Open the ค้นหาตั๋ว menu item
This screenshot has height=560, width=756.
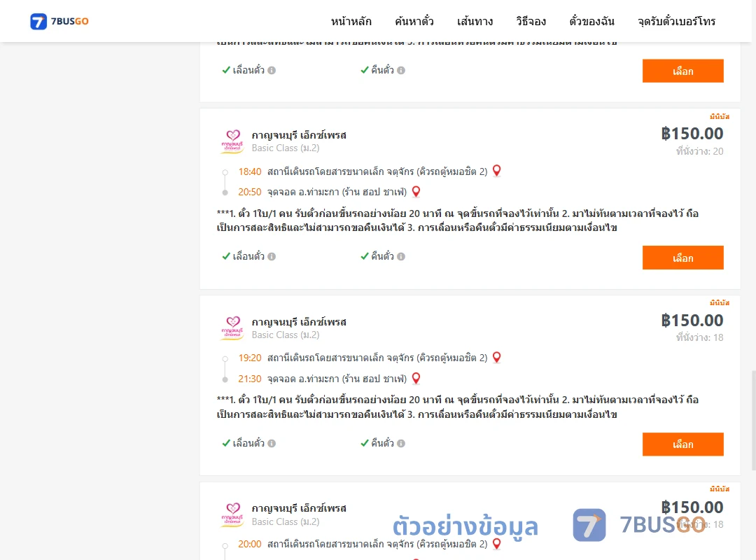tap(414, 21)
